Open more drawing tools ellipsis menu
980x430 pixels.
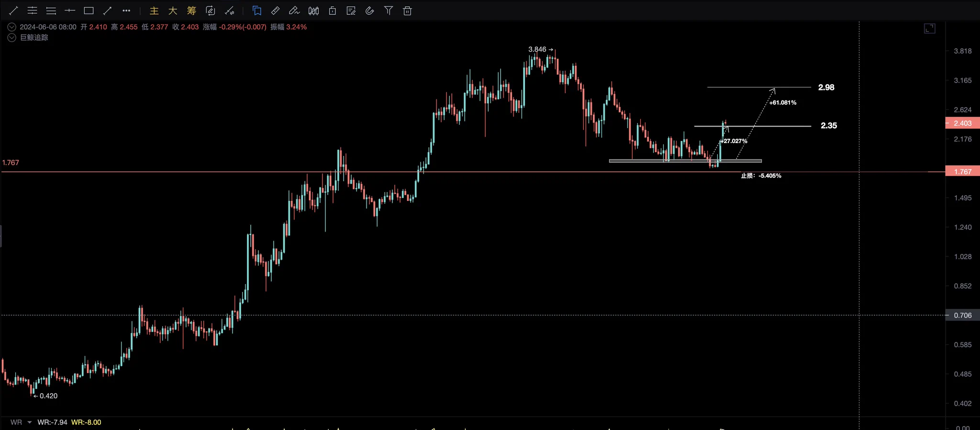[126, 11]
